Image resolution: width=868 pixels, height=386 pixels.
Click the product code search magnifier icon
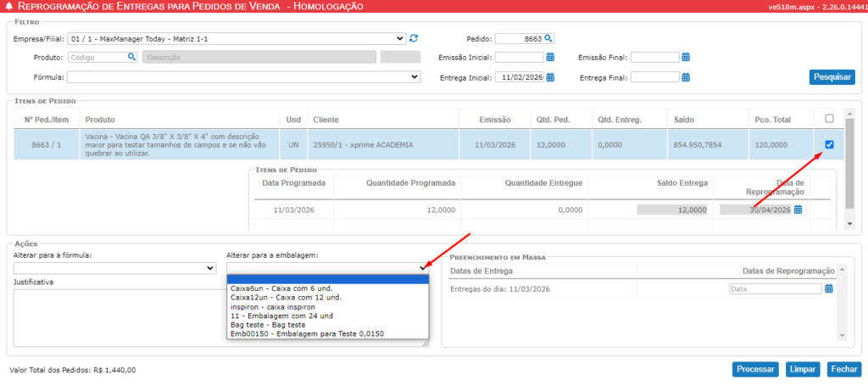pos(131,57)
